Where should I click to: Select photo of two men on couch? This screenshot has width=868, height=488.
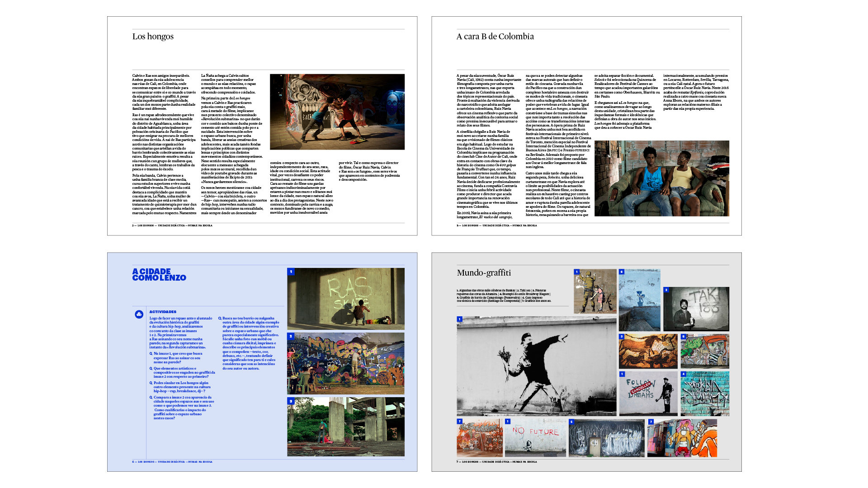coord(661,178)
